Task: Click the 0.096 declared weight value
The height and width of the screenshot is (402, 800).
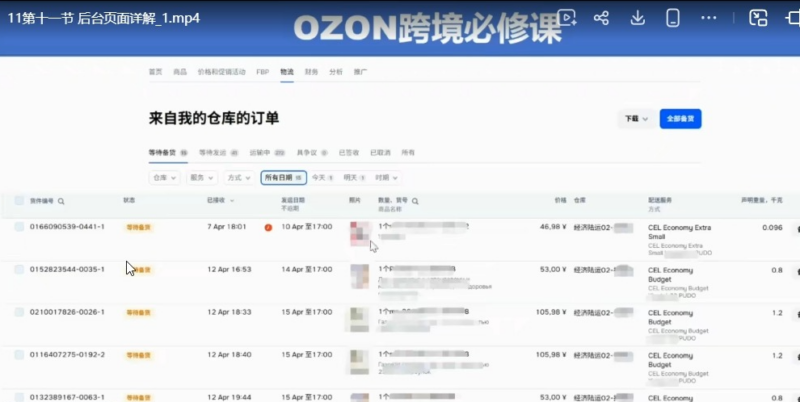Action: click(x=772, y=228)
